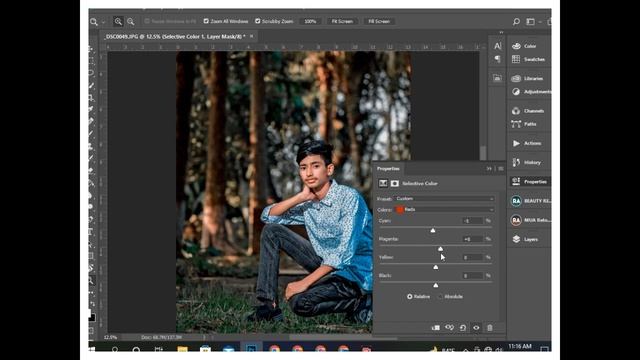The height and width of the screenshot is (360, 640).
Task: Click the Fill Screen button
Action: pyautogui.click(x=379, y=21)
